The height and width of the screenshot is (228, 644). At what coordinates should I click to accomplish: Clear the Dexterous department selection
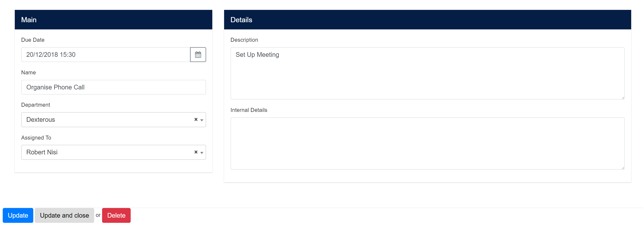tap(196, 120)
